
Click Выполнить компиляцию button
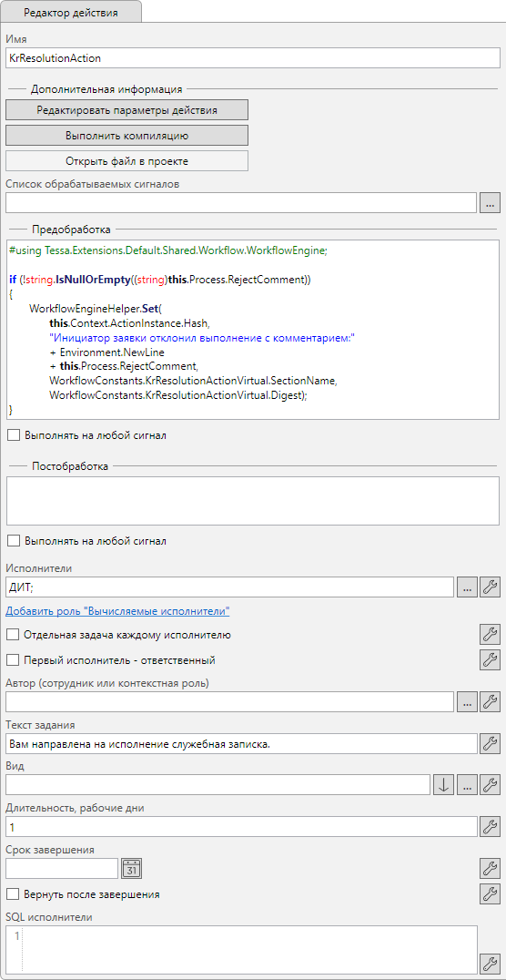[x=126, y=135]
